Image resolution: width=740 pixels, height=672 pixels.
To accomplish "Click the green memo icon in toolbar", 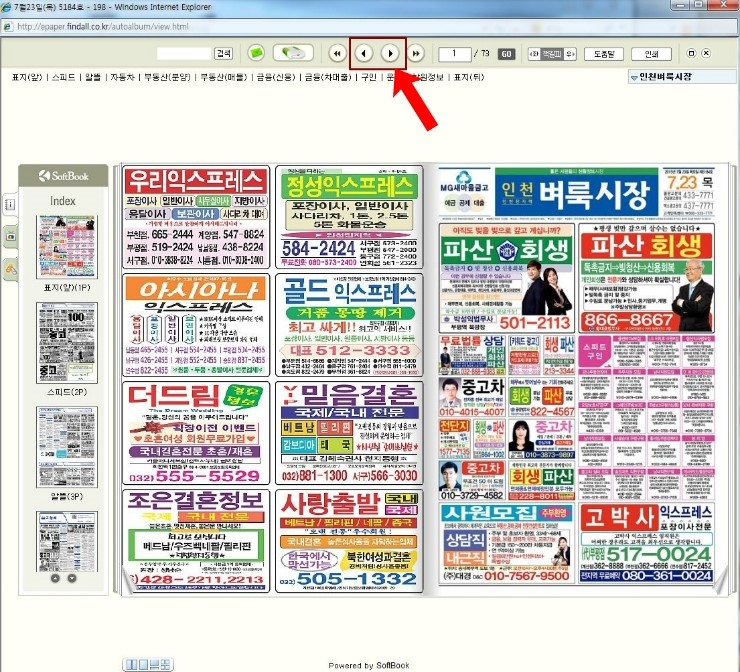I will click(256, 53).
